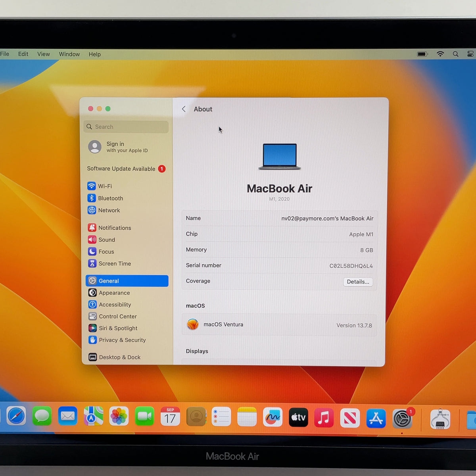The image size is (476, 476).
Task: Click the macOS Ventura logo icon
Action: tap(193, 324)
